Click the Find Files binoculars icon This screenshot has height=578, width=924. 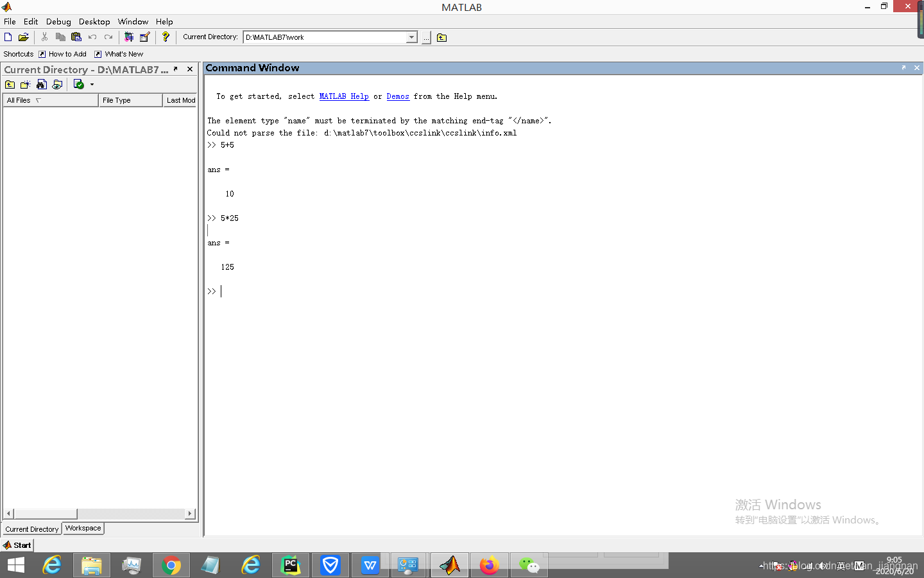[42, 85]
